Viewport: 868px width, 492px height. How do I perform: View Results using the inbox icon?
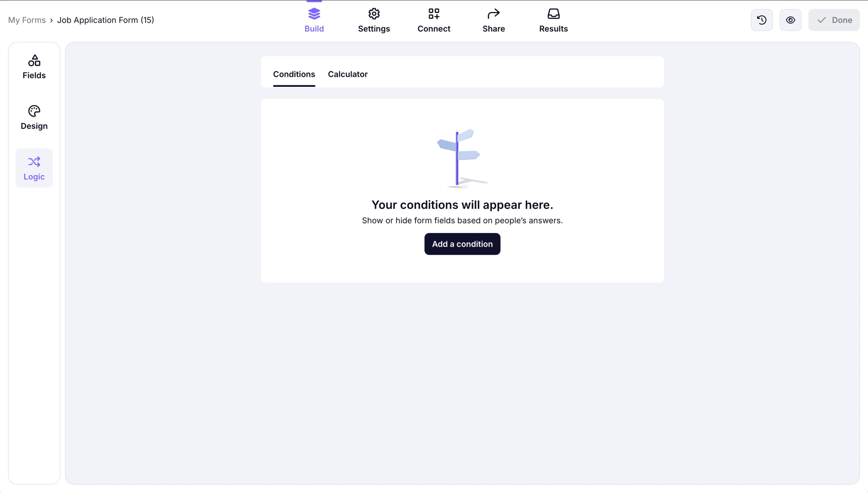(553, 13)
